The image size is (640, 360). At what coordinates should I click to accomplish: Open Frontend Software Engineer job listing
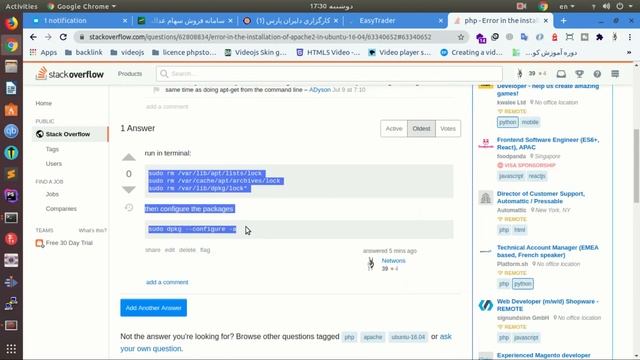[x=548, y=143]
